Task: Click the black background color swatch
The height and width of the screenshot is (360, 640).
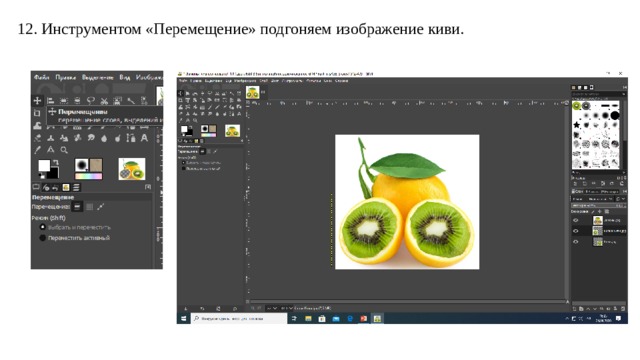Action: (53, 174)
